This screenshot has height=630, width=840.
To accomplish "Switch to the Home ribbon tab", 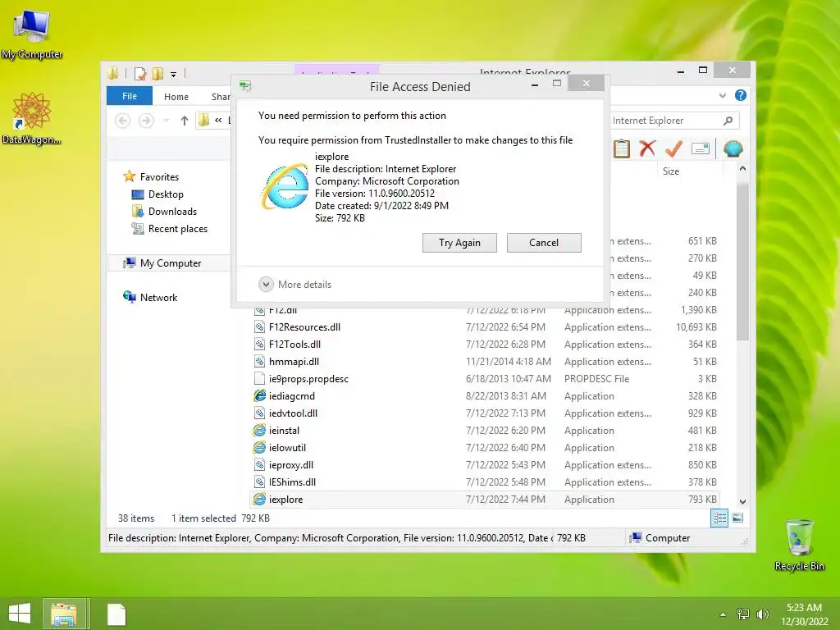I will click(x=176, y=97).
